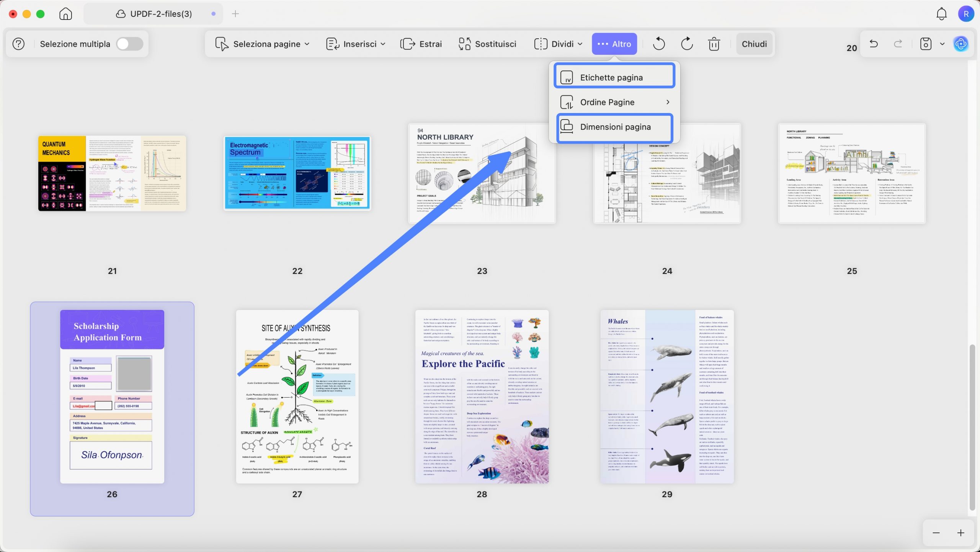The height and width of the screenshot is (552, 980).
Task: Select page 27 Auxin Synthesis thumbnail
Action: pos(297,396)
